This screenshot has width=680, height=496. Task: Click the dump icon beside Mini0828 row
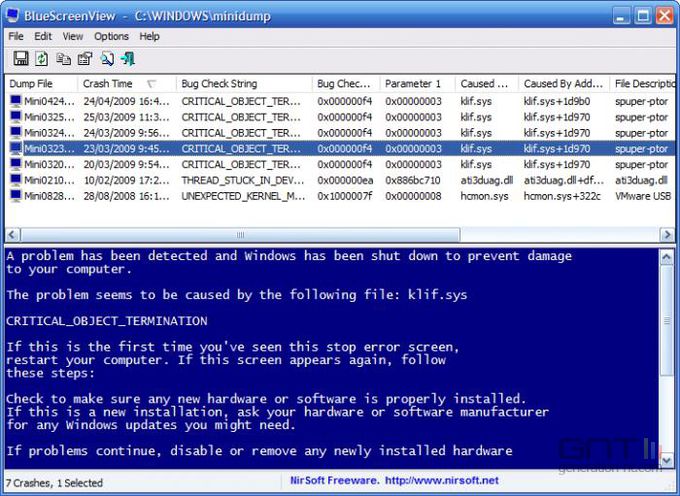tap(15, 197)
